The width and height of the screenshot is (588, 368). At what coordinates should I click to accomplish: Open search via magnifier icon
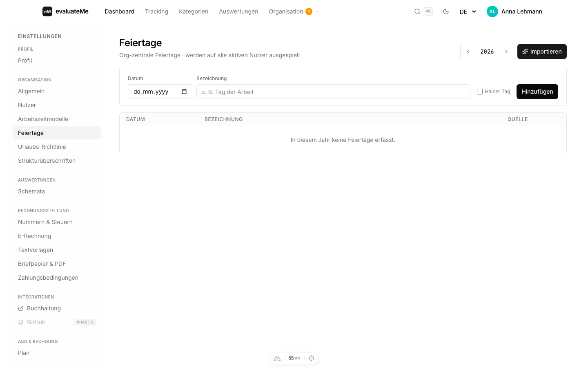coord(417,11)
